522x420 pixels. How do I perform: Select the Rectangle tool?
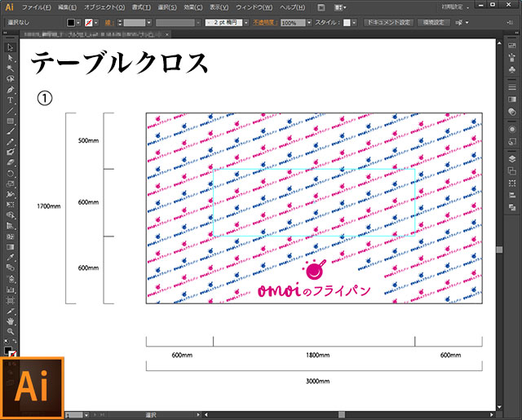click(11, 121)
